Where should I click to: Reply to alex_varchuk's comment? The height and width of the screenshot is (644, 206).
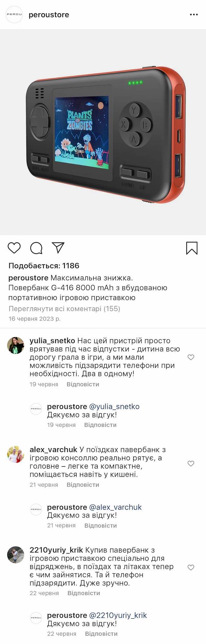point(83,485)
